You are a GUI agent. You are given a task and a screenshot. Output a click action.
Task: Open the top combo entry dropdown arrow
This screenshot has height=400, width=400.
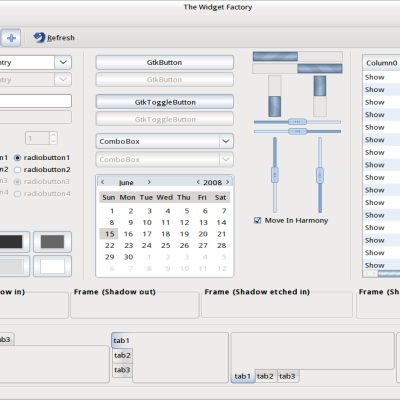click(x=63, y=62)
